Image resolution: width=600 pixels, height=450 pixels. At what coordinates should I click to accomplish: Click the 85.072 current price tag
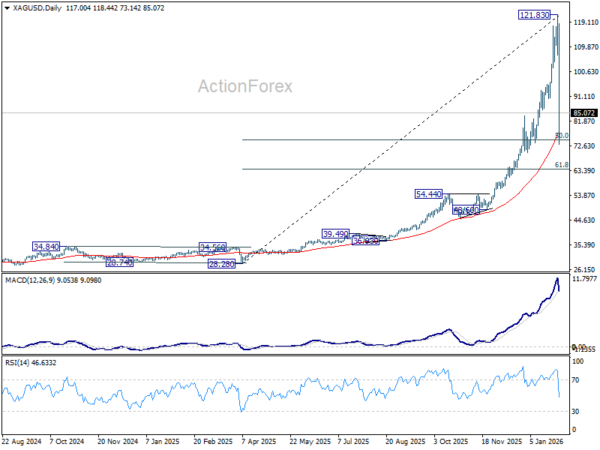584,113
